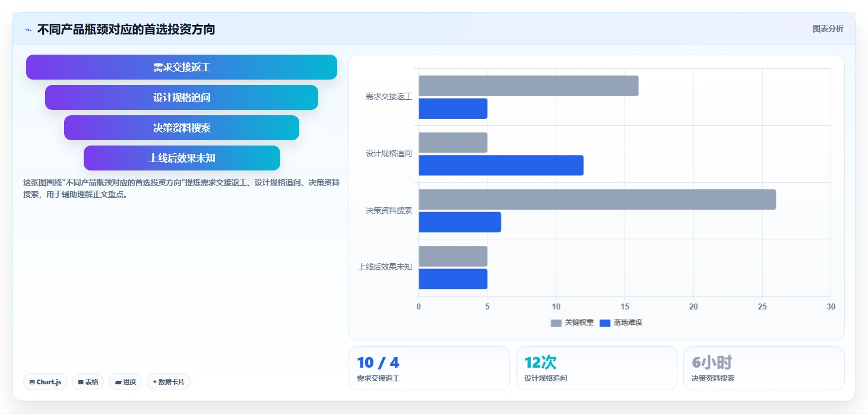Select the 需求交接返工 funnel bar
The image size is (868, 414).
coord(182,67)
